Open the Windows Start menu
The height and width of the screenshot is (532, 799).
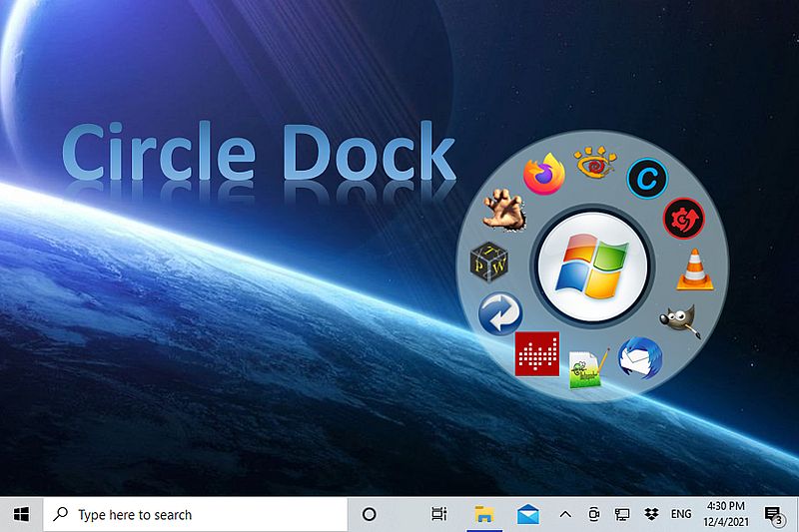[x=21, y=515]
